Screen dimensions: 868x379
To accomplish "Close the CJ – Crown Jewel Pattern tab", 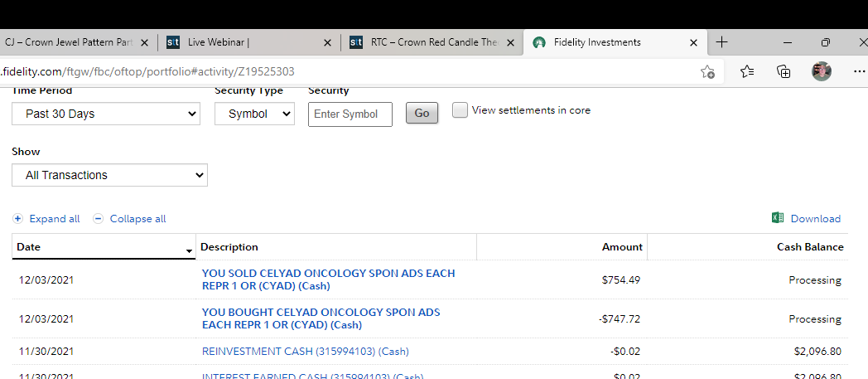I will click(145, 42).
